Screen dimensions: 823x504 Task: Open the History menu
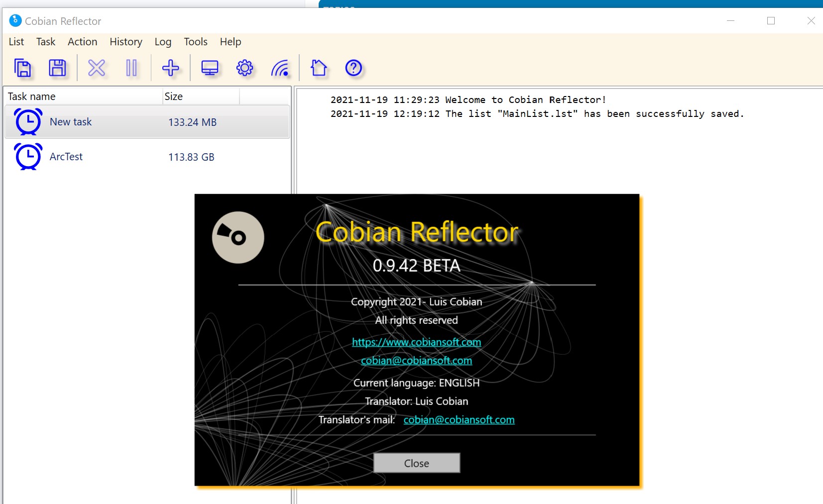pyautogui.click(x=126, y=42)
